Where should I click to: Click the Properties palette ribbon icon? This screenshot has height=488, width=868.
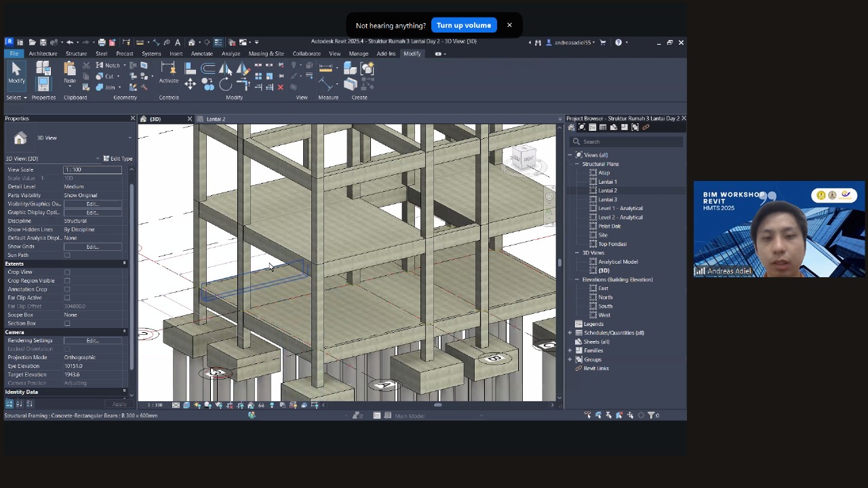coord(43,83)
